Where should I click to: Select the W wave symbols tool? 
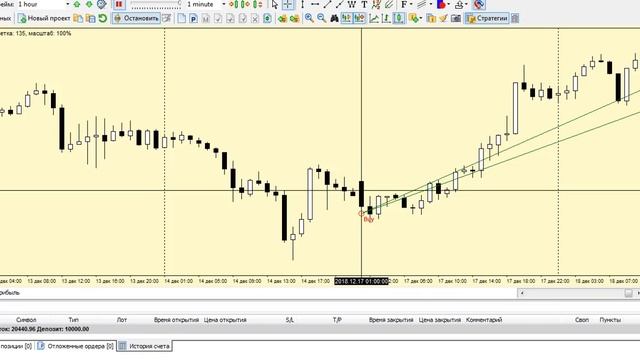pyautogui.click(x=351, y=4)
